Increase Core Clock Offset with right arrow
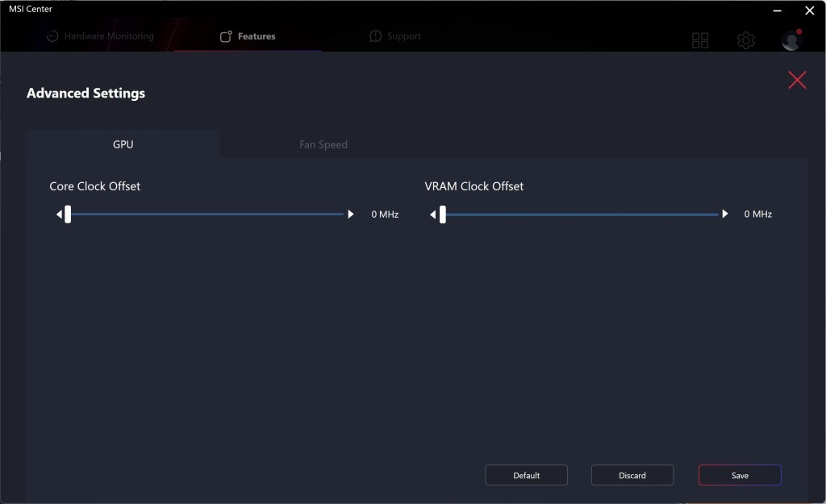The image size is (826, 504). [350, 215]
